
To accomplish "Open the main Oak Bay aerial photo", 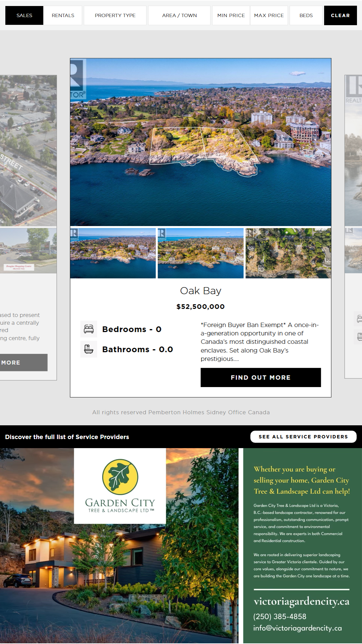I will pos(200,142).
